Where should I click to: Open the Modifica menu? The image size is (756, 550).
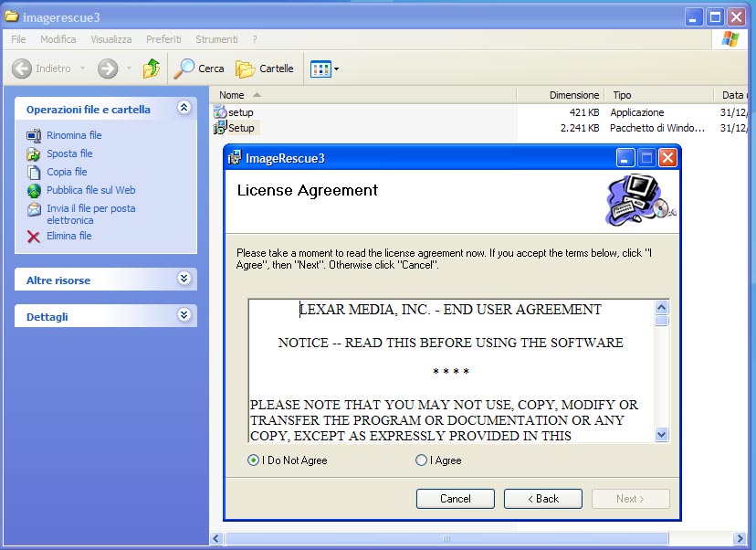(x=58, y=39)
